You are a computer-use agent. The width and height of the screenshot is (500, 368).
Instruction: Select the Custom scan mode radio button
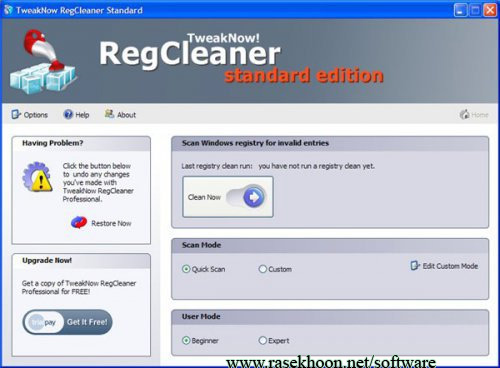263,269
